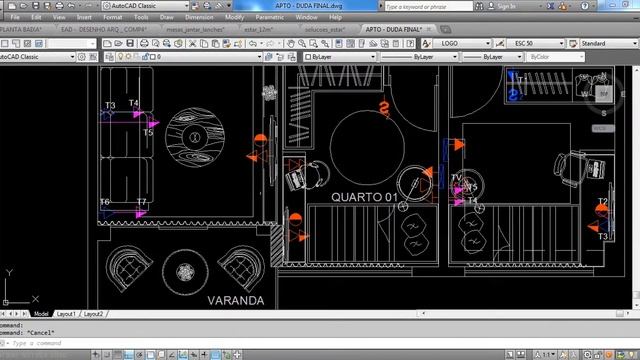This screenshot has width=640, height=360.
Task: Click the Open file icon on Standard toolbar
Action: [x=118, y=43]
